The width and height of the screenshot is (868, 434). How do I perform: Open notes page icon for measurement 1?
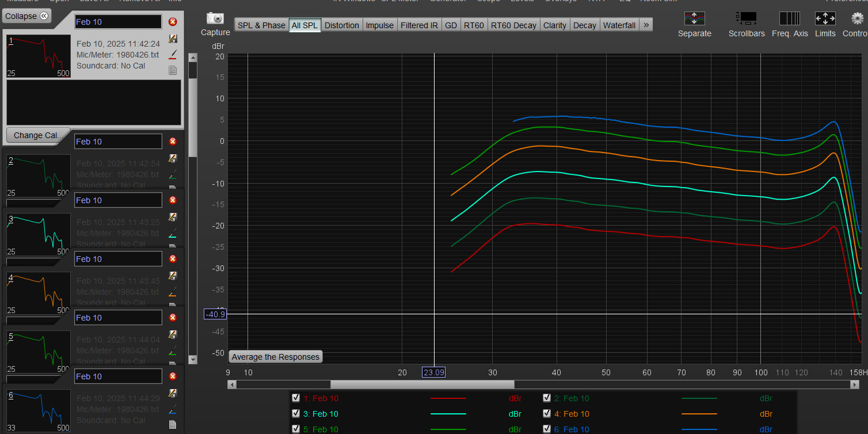pyautogui.click(x=173, y=70)
